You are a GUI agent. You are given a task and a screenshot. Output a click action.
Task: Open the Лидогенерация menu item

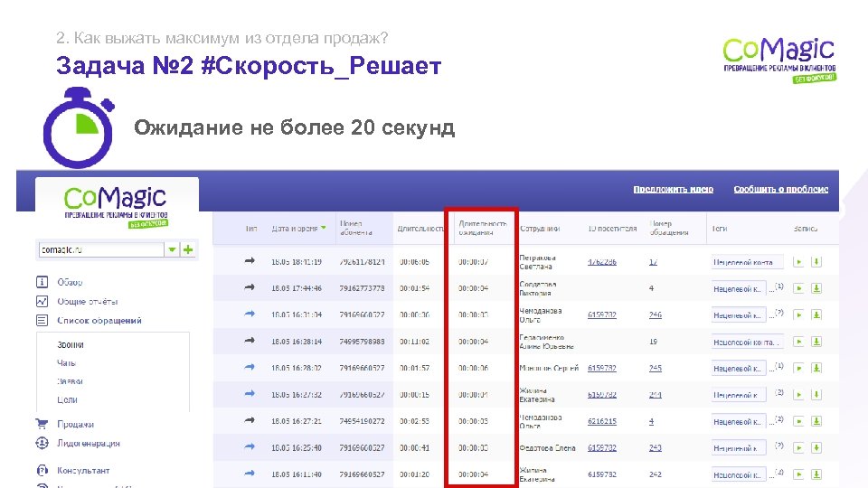[89, 443]
